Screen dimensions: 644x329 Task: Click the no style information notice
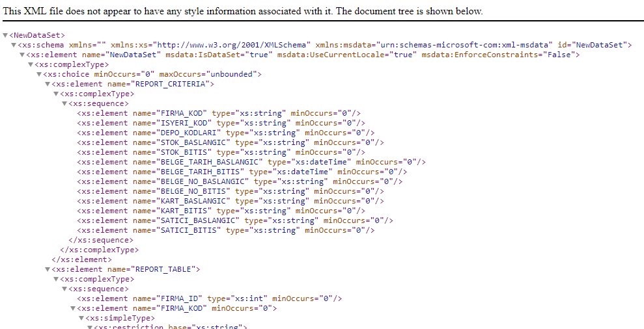244,11
